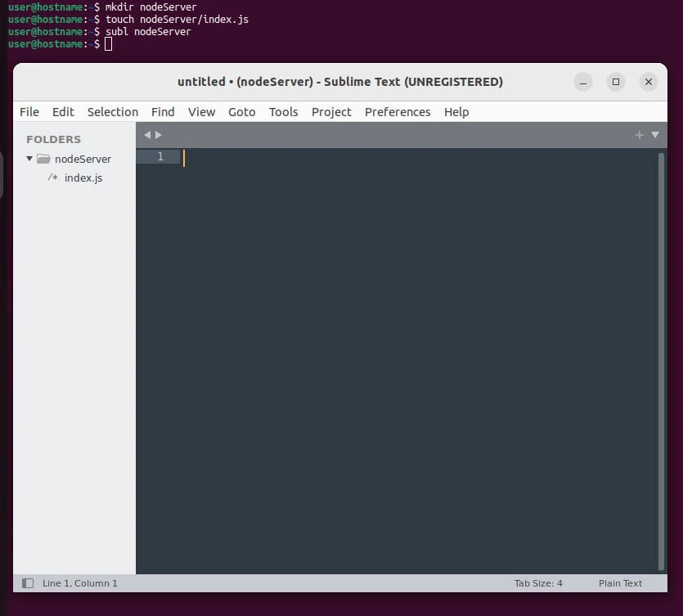Click the Line 1, Column 1 status indicator

pos(80,583)
